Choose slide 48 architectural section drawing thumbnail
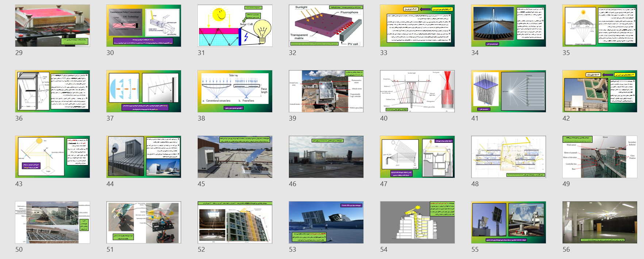 509,157
